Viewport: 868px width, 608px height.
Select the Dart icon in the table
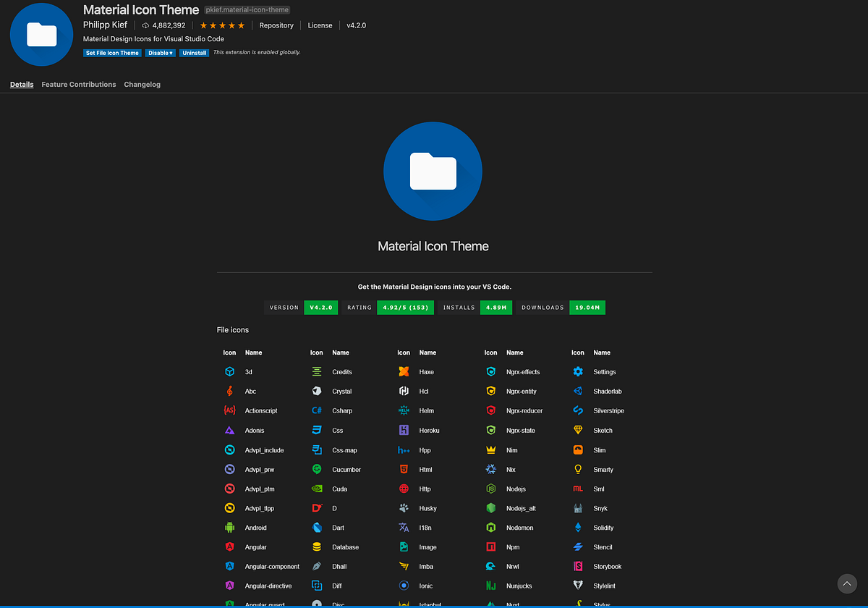(317, 527)
